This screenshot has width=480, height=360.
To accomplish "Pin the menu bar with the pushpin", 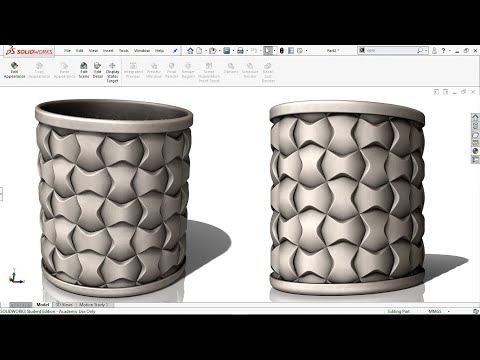I will point(175,51).
